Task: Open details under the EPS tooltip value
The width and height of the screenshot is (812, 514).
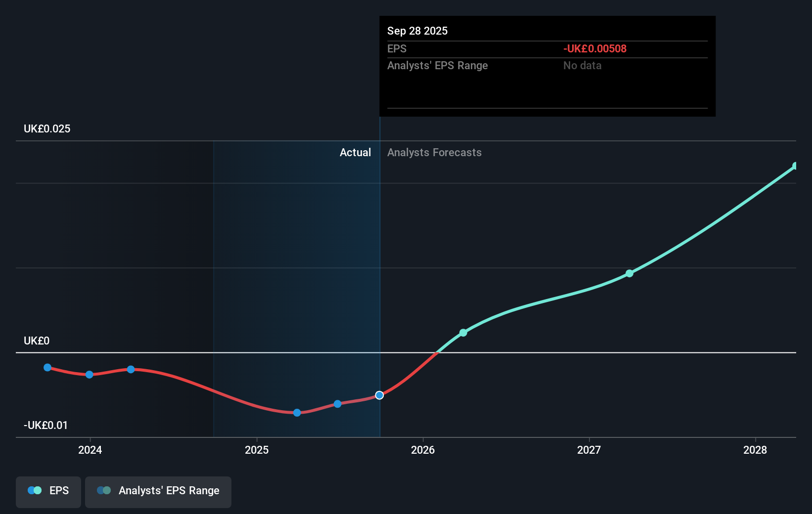Action: pos(397,49)
